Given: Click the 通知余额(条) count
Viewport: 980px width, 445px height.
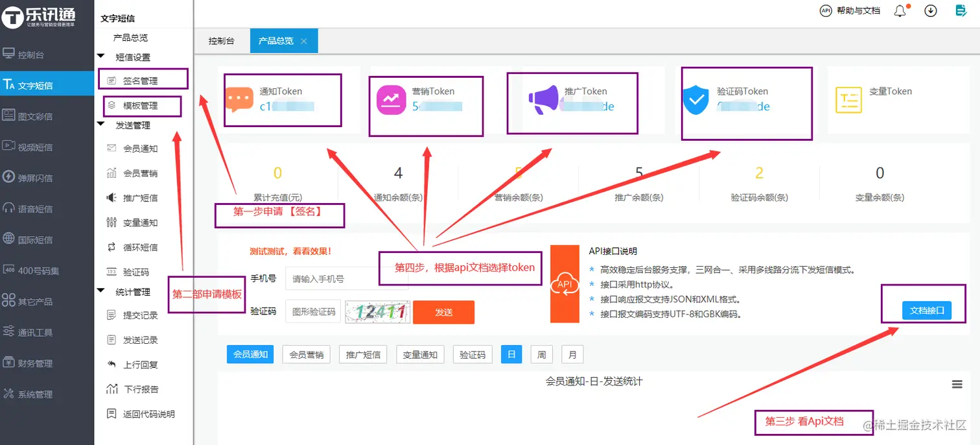Looking at the screenshot, I should (x=398, y=173).
